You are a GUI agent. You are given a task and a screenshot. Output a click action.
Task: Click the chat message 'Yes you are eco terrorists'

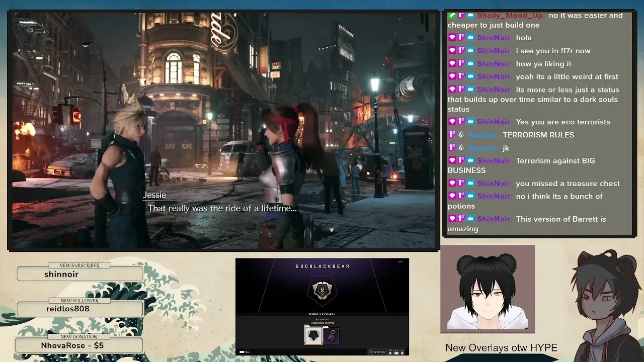pos(563,122)
